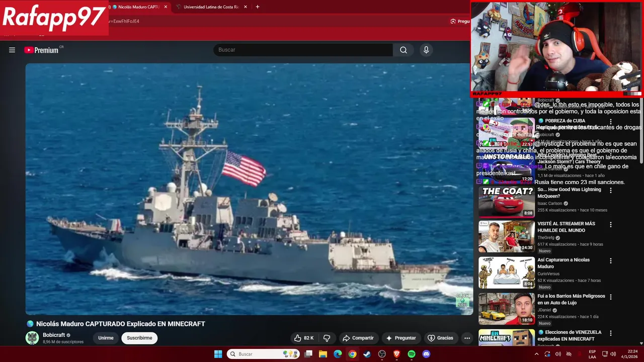
Task: Close the Nicolás Maduro CAPTU browser tab
Action: (x=166, y=7)
